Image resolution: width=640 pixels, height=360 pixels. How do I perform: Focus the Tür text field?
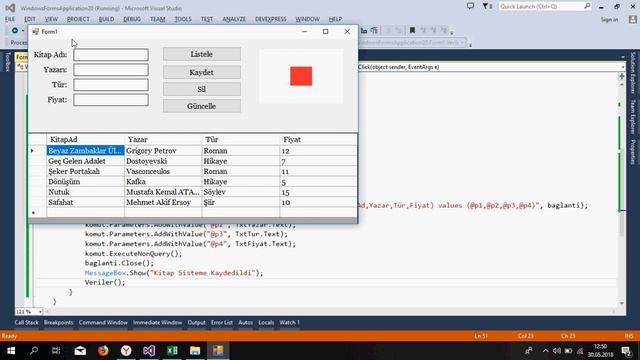pyautogui.click(x=111, y=85)
